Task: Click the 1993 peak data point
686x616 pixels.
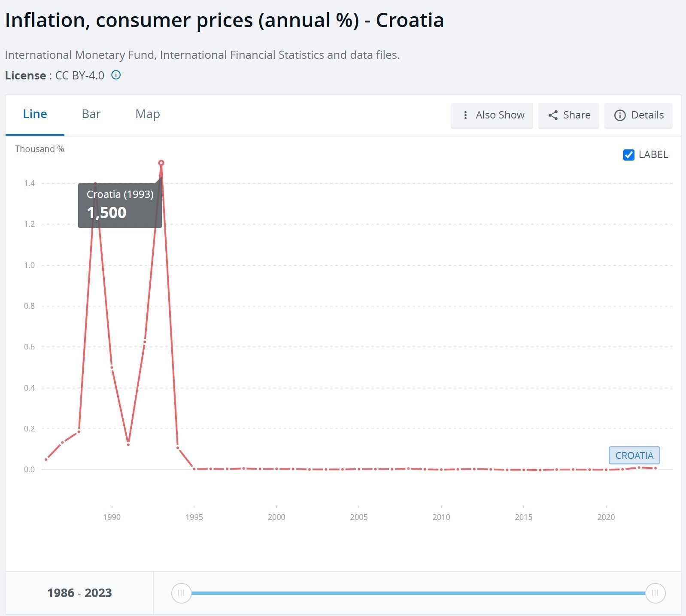Action: (161, 163)
